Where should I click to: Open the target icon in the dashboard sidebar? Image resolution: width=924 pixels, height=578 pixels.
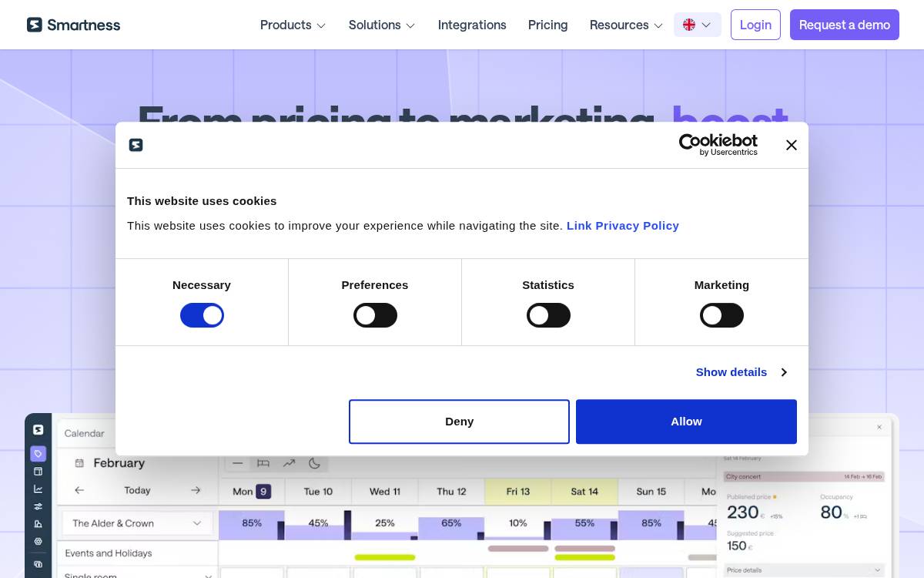click(38, 541)
